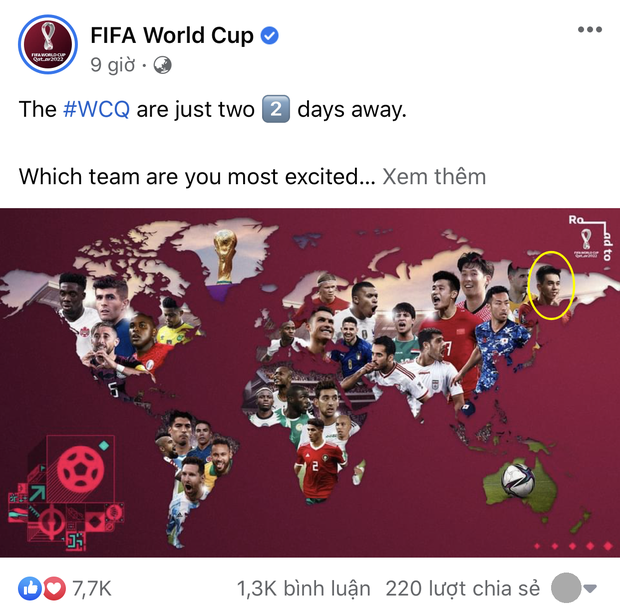Open the #WCQ hashtag link
The height and width of the screenshot is (610, 620).
pyautogui.click(x=96, y=109)
